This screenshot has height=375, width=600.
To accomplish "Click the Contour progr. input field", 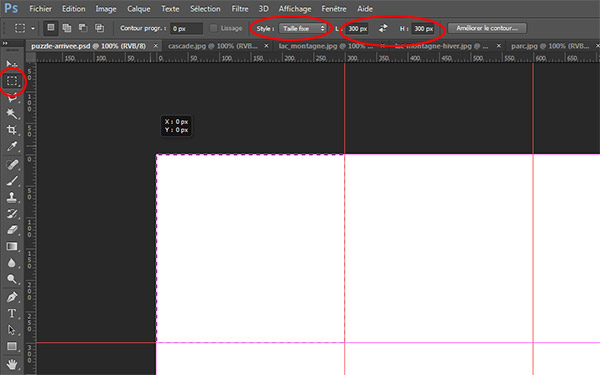I will coord(186,28).
